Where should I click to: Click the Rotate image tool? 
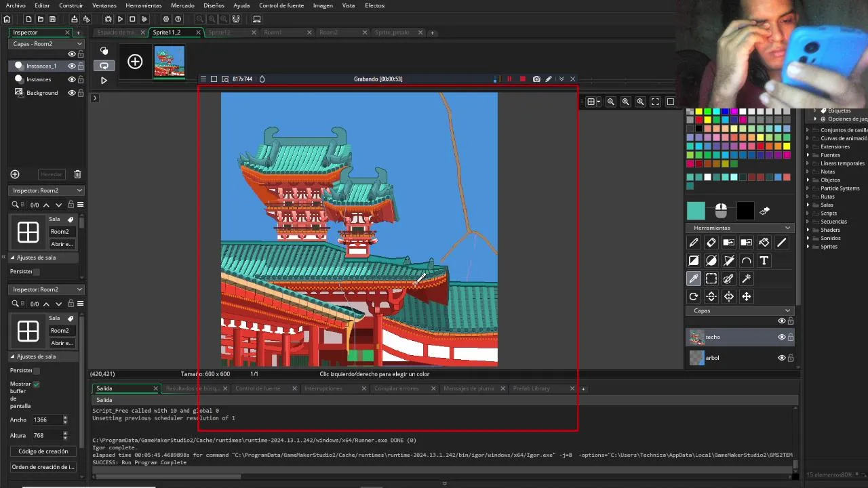click(694, 296)
